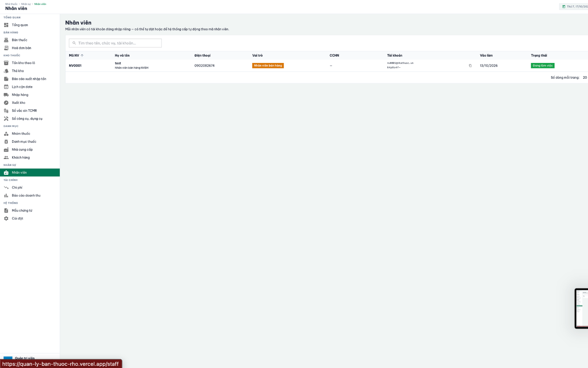Click Nhân sự breadcrumb link
The width and height of the screenshot is (588, 368).
point(26,4)
